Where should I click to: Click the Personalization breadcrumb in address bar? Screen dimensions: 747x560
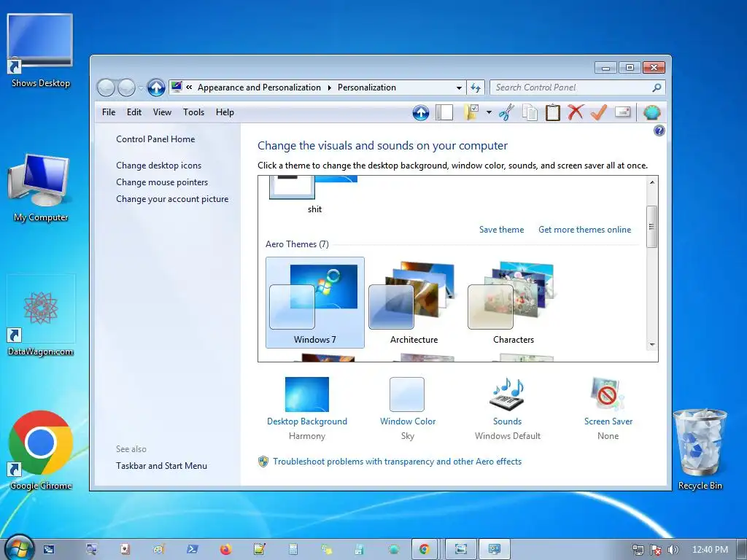pos(367,87)
